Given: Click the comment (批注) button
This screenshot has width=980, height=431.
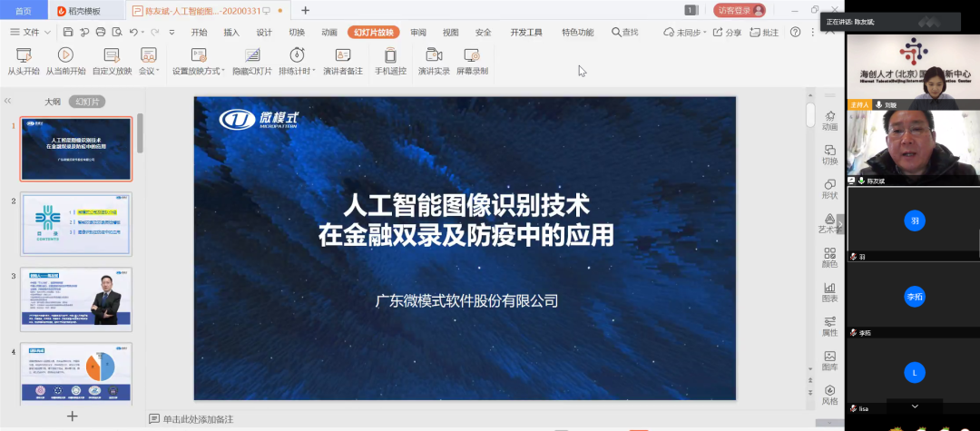Looking at the screenshot, I should [x=764, y=33].
